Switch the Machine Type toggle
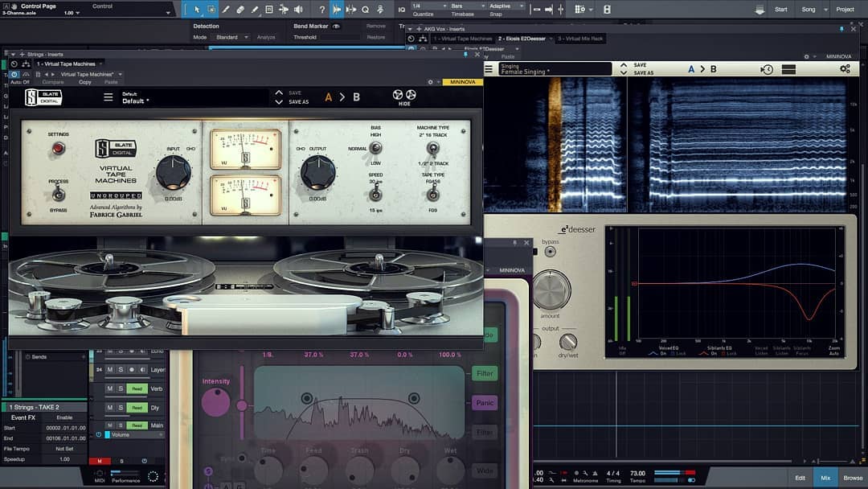868x489 pixels. click(x=432, y=149)
